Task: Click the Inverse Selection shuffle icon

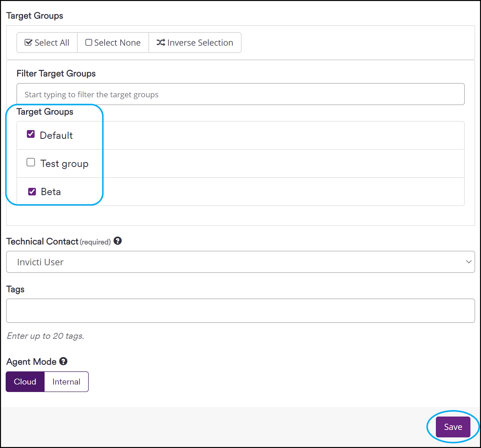Action: pyautogui.click(x=160, y=42)
